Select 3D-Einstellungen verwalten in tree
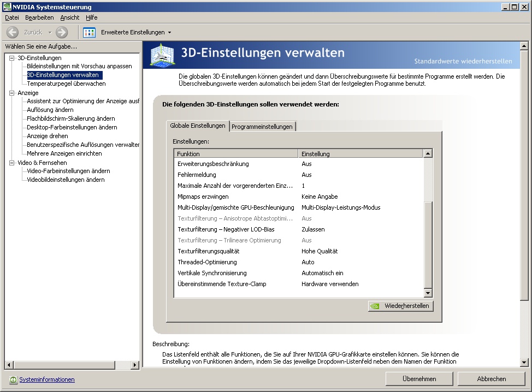 (x=63, y=75)
